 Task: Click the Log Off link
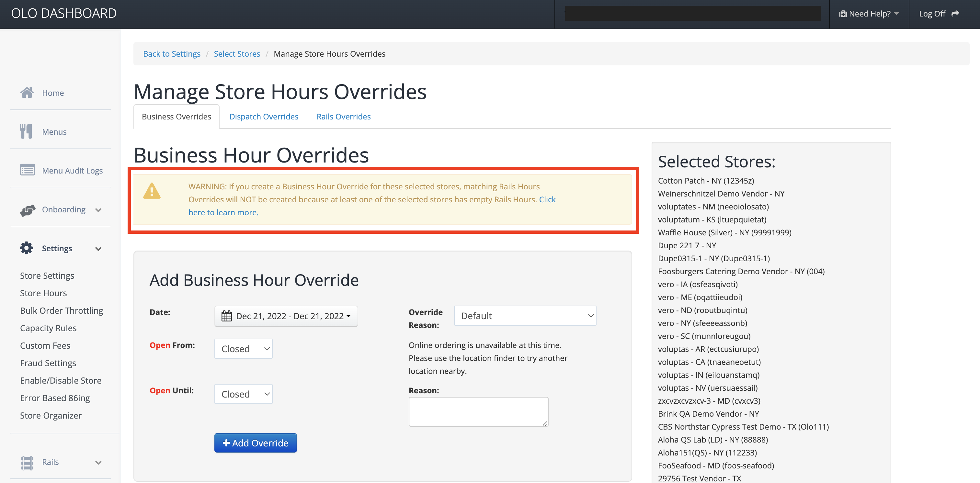[x=939, y=14]
